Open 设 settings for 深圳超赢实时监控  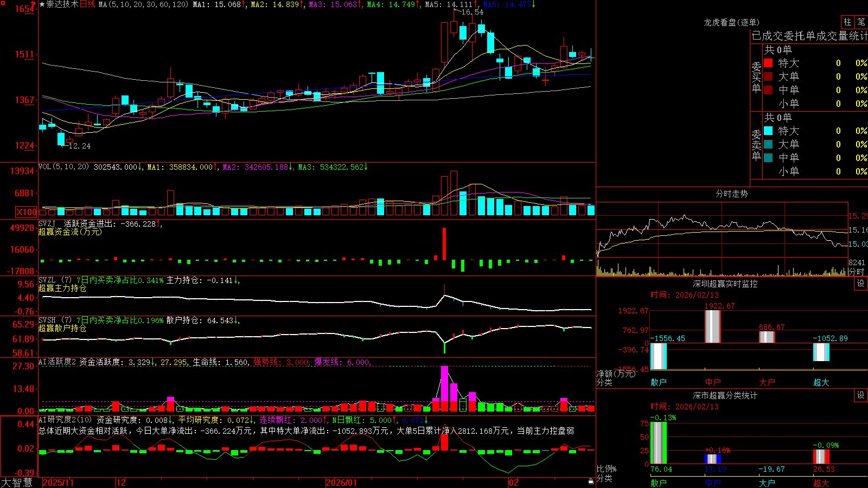pos(861,284)
